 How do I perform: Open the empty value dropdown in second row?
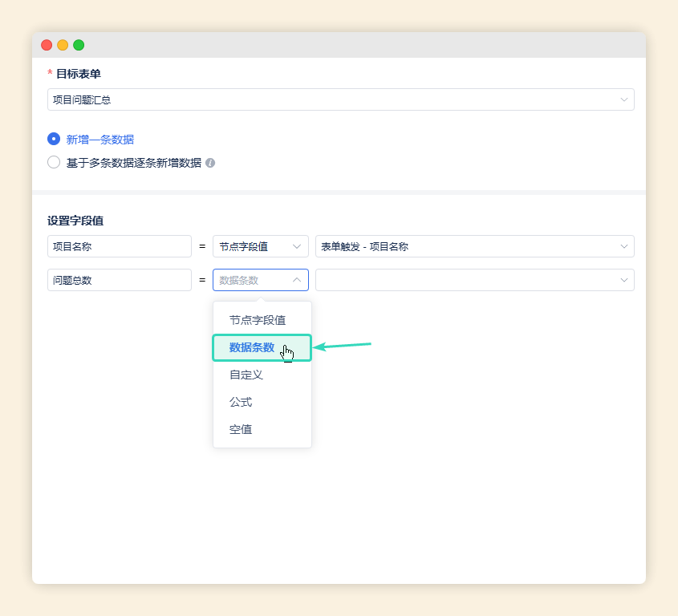pos(474,280)
